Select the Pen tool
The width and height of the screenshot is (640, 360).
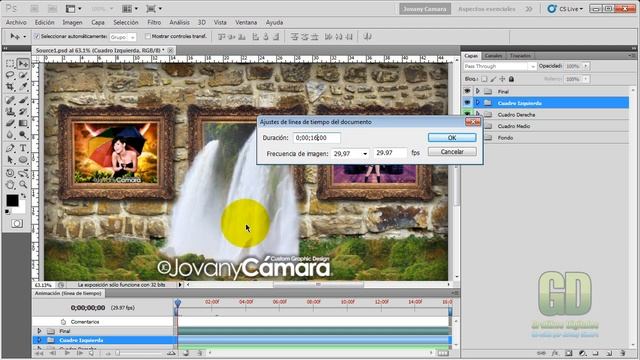click(10, 148)
